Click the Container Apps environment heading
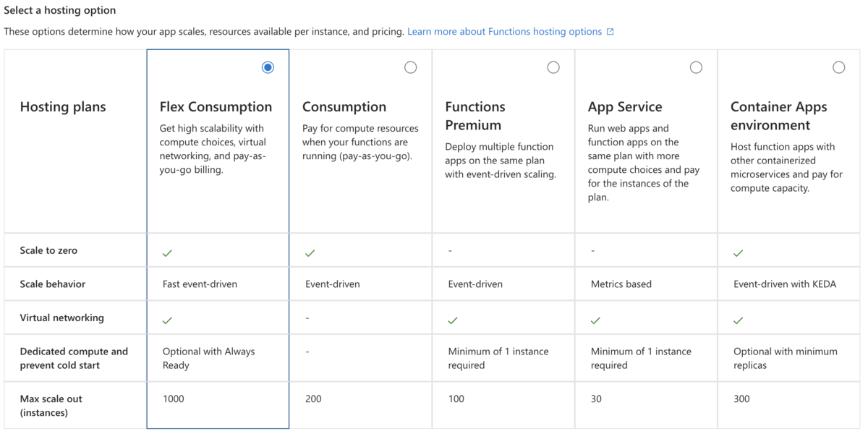This screenshot has width=868, height=434. [779, 116]
